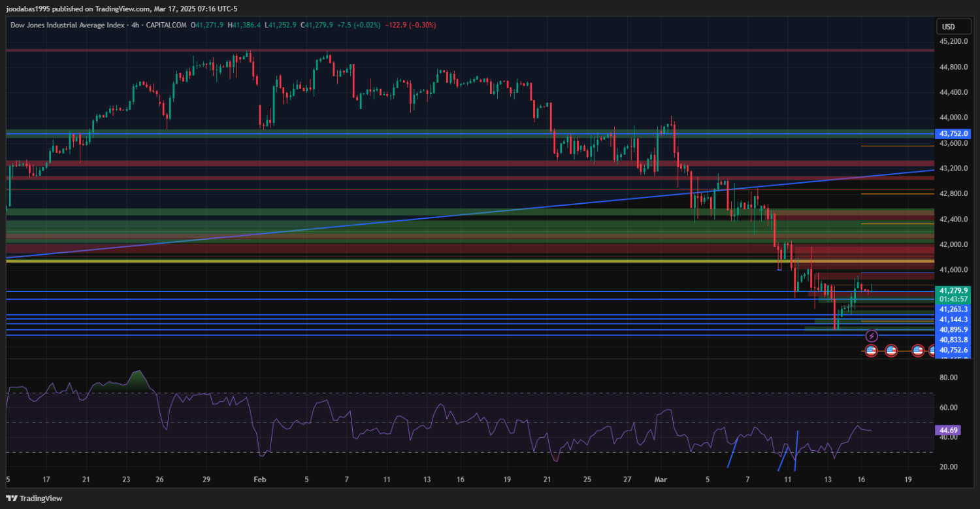The height and width of the screenshot is (509, 980).
Task: Click the Feb label on the time axis
Action: click(x=259, y=479)
